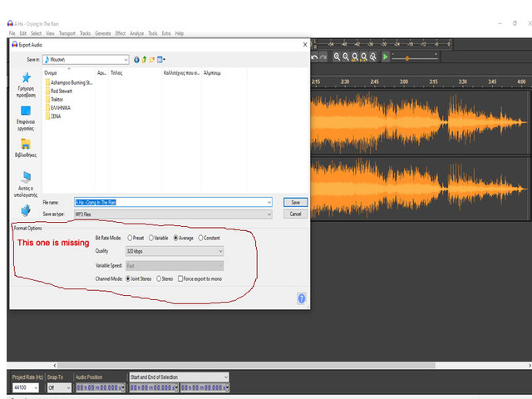Close the Export Audio dialog
This screenshot has height=399, width=532.
[305, 44]
